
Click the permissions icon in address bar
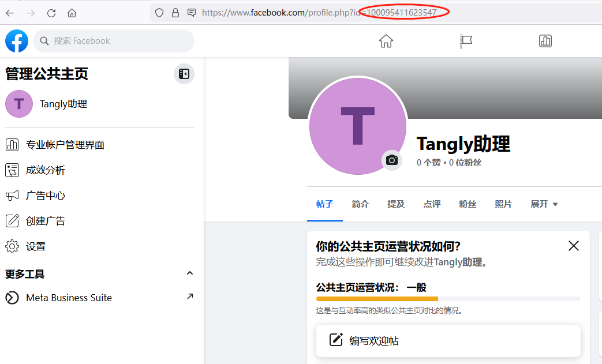(x=192, y=13)
